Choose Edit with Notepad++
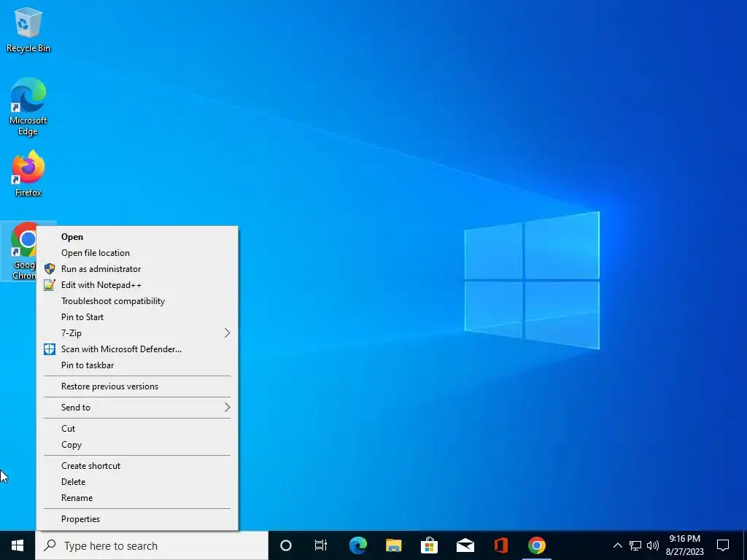Viewport: 747px width, 560px height. tap(137, 285)
